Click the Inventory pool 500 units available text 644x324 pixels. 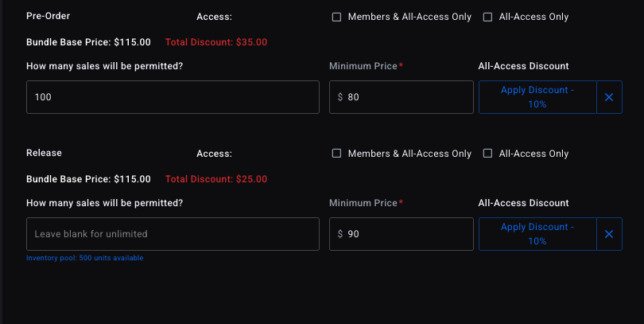[x=84, y=258]
